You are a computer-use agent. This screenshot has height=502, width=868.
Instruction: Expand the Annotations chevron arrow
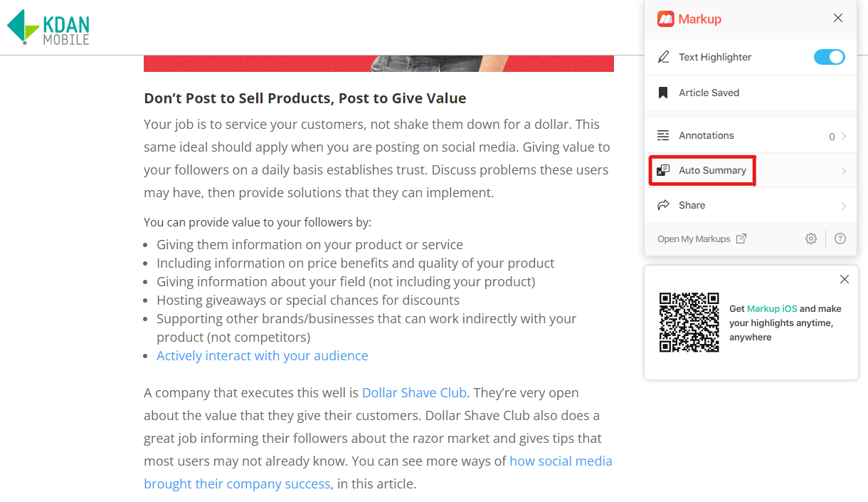[844, 136]
